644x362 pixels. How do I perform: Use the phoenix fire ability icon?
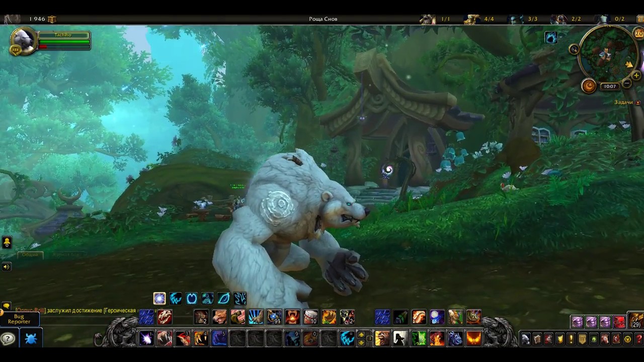pyautogui.click(x=473, y=338)
